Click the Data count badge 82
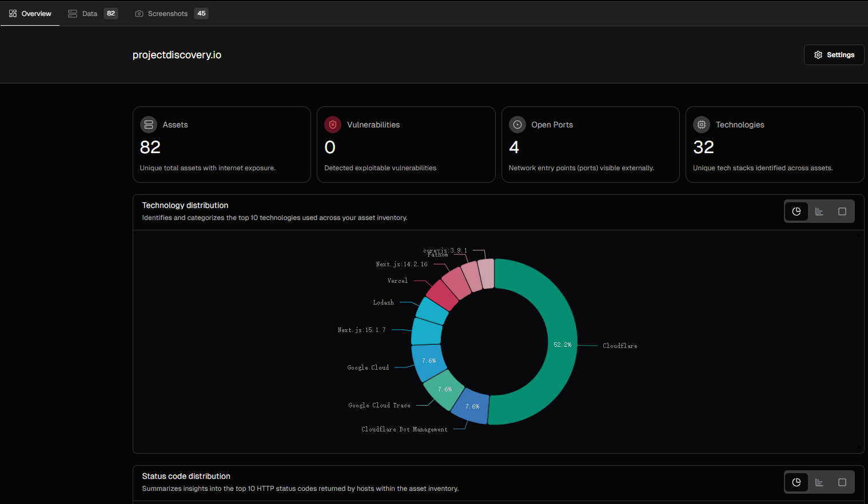 [x=111, y=13]
